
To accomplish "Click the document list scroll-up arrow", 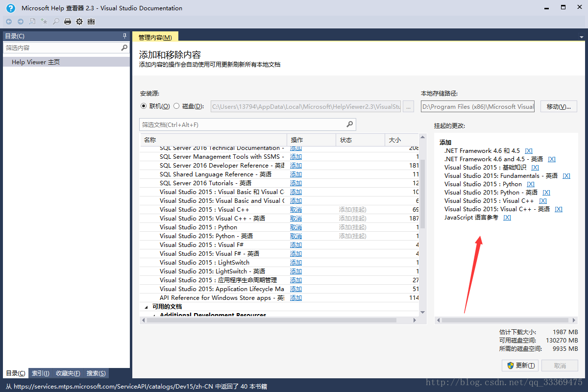I will pos(423,137).
